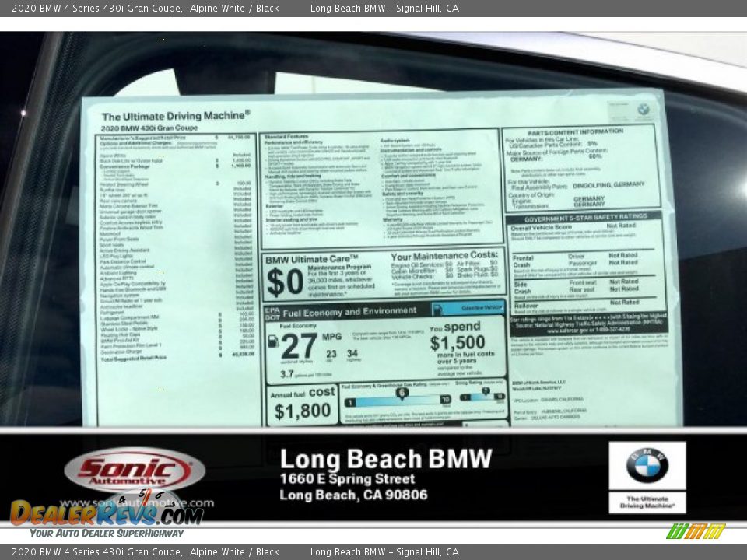747x560 pixels.
Task: Open the www.sonicautomotive.com web address
Action: click(x=137, y=503)
